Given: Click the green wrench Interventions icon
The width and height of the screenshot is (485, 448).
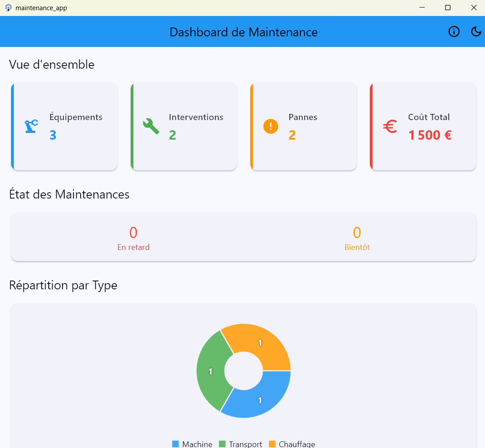Looking at the screenshot, I should coord(151,126).
